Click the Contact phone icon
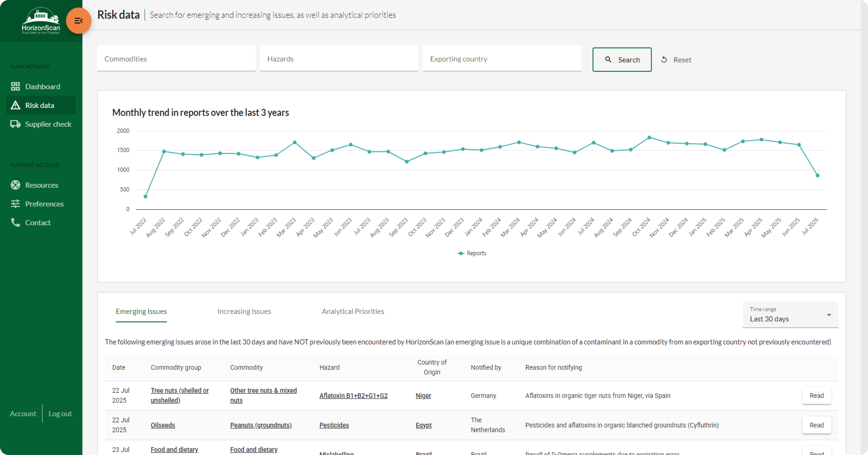Image resolution: width=868 pixels, height=455 pixels. [x=15, y=222]
